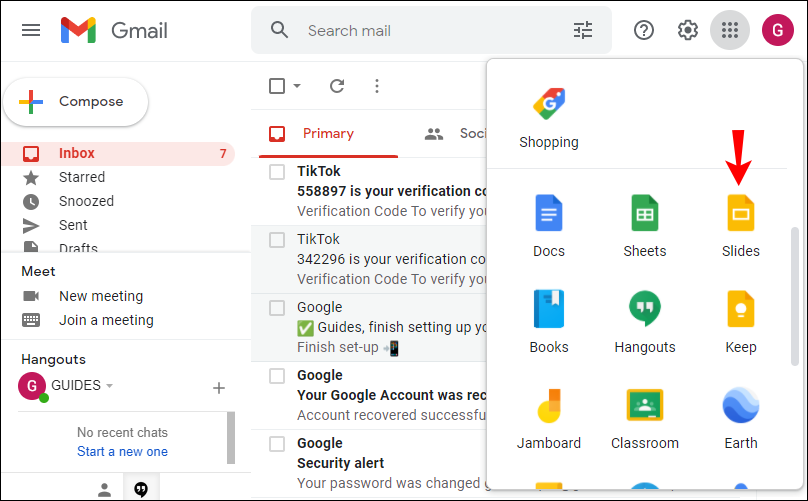This screenshot has height=501, width=808.
Task: Open the Starred folder
Action: click(x=82, y=177)
